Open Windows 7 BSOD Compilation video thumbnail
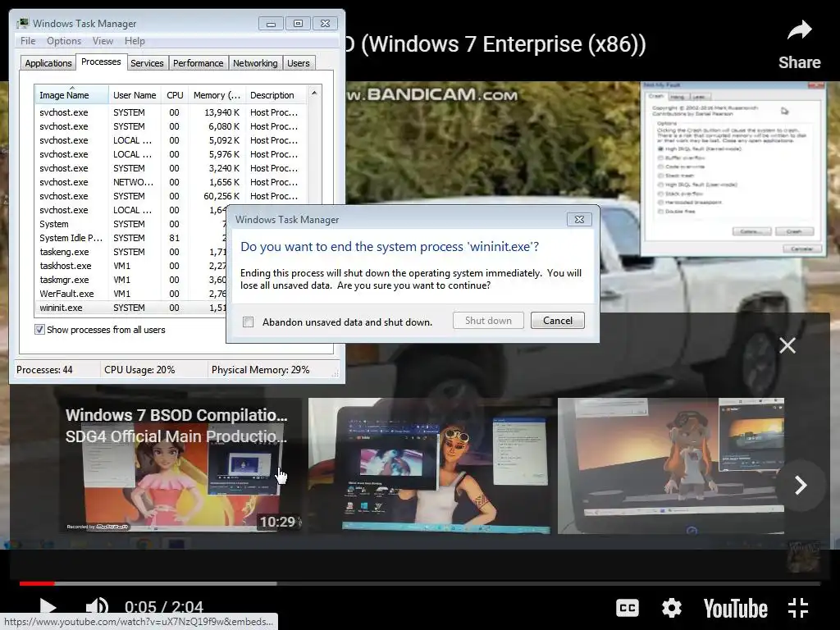This screenshot has height=630, width=840. tap(180, 466)
